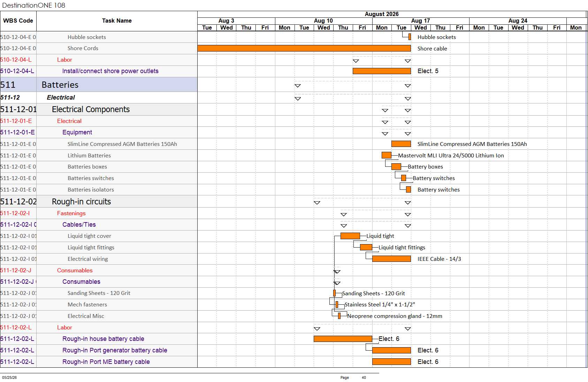Click the Task Name column header
Viewport: 588px width, 382px height.
click(x=117, y=21)
